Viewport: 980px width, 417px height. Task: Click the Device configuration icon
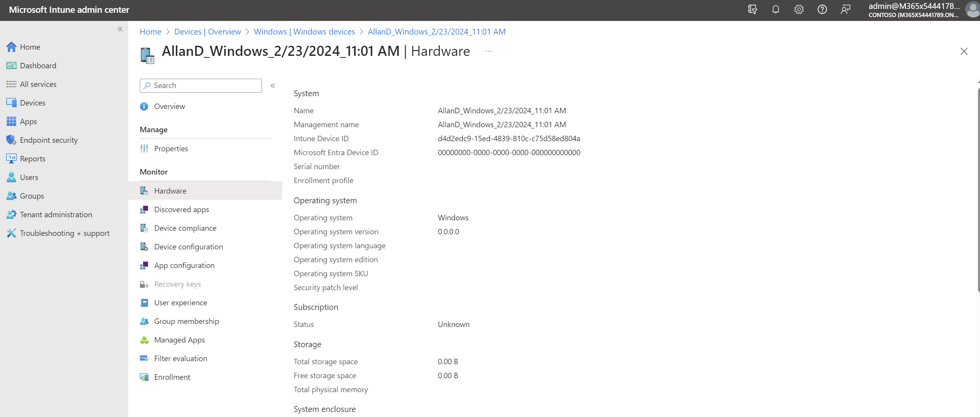click(144, 247)
